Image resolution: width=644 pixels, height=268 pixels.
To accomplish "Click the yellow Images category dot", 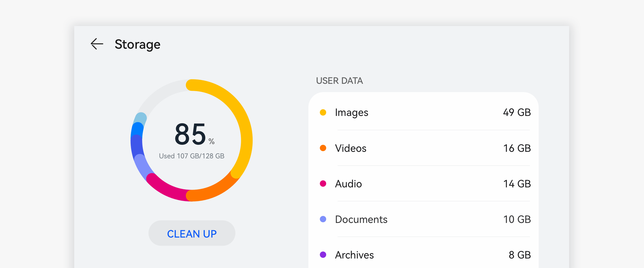I will (323, 112).
